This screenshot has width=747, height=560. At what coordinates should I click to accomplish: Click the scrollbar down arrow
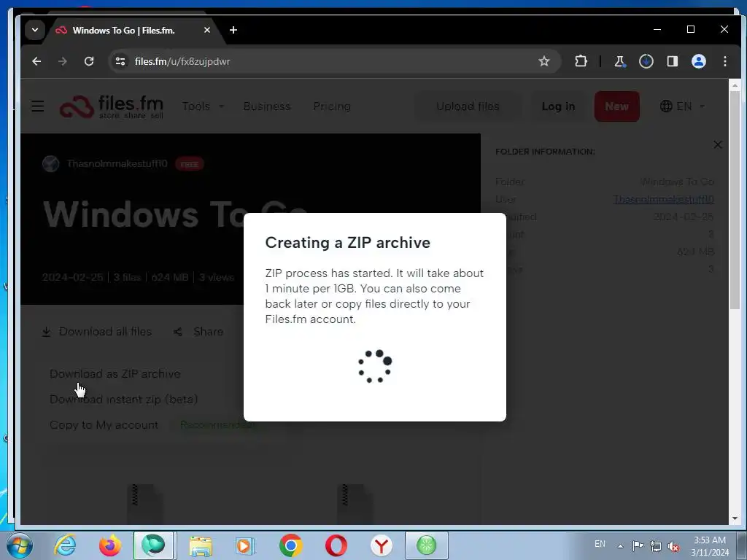[735, 518]
